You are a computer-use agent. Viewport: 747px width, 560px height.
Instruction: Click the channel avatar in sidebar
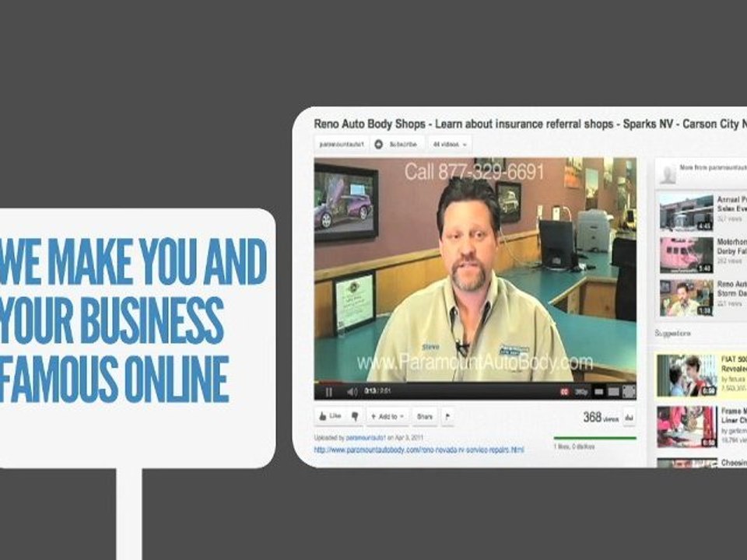(668, 173)
